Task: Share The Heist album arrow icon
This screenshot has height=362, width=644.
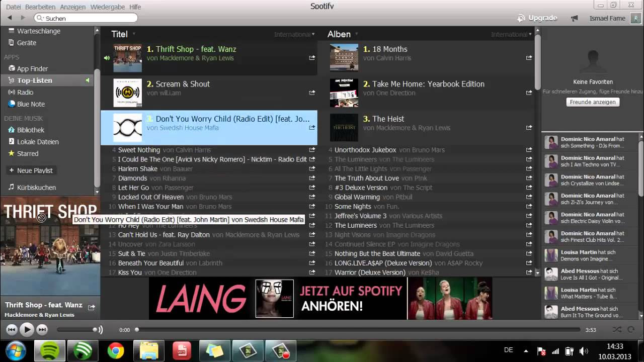Action: coord(529,128)
